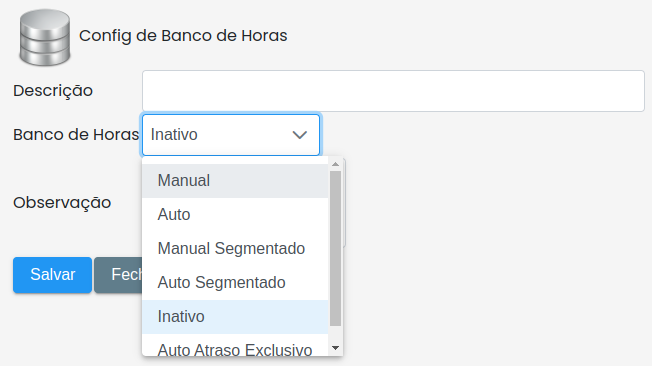
Task: Click the visible edge of Observação textarea
Action: coord(344,203)
